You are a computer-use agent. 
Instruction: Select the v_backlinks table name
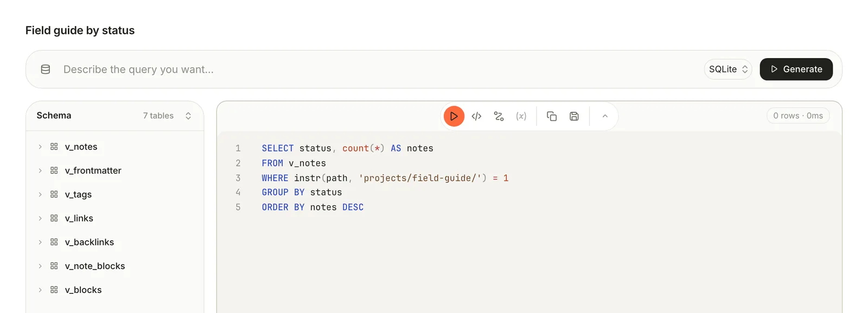[x=90, y=242]
